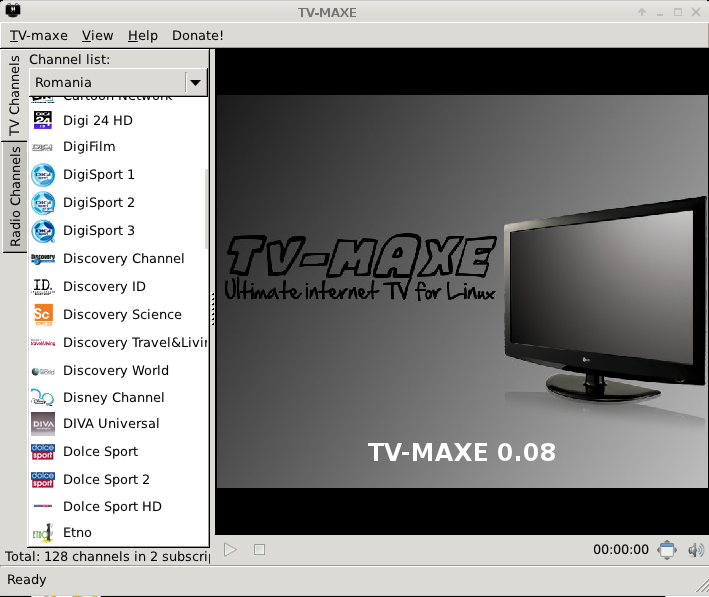The height and width of the screenshot is (597, 709).
Task: Click the Disney Channel logo icon
Action: pyautogui.click(x=43, y=397)
